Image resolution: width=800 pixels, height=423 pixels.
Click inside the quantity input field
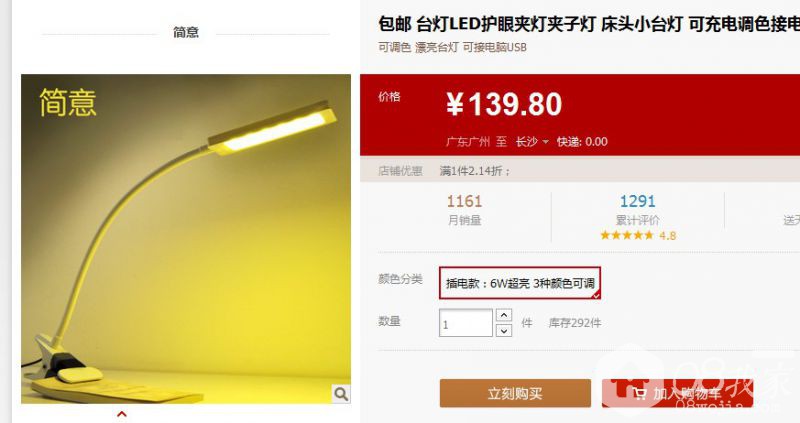pos(465,323)
